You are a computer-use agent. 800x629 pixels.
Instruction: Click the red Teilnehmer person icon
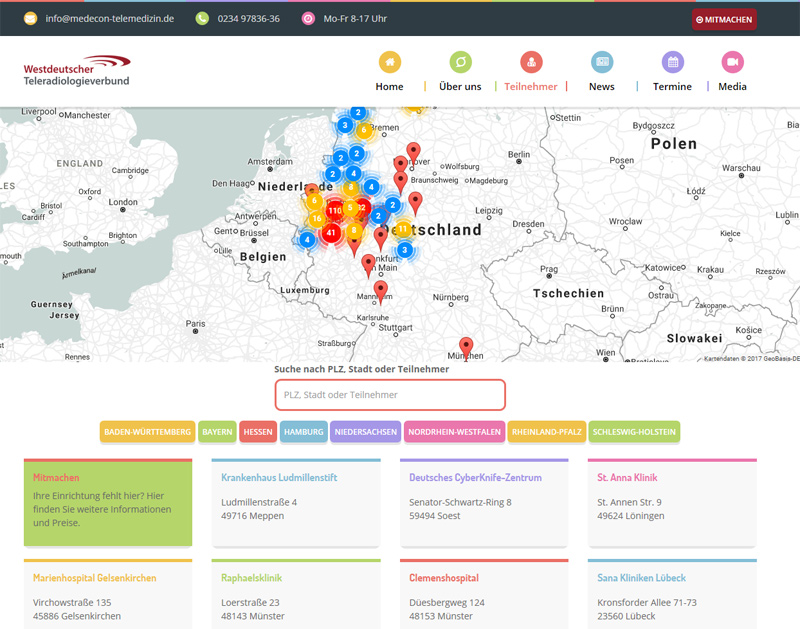click(x=531, y=62)
